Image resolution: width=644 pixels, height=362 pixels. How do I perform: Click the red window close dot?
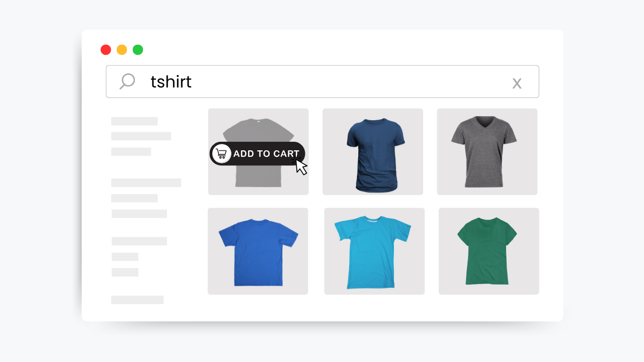pos(106,50)
